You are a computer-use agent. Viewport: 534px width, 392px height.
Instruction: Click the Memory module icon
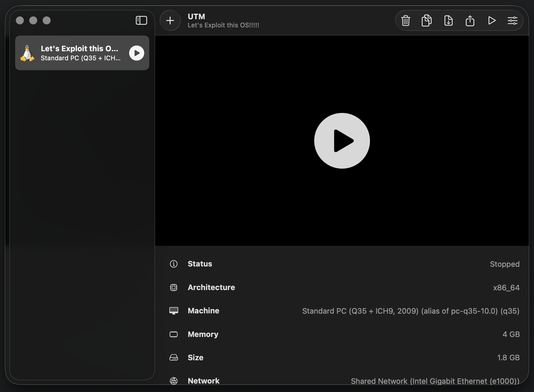tap(174, 334)
